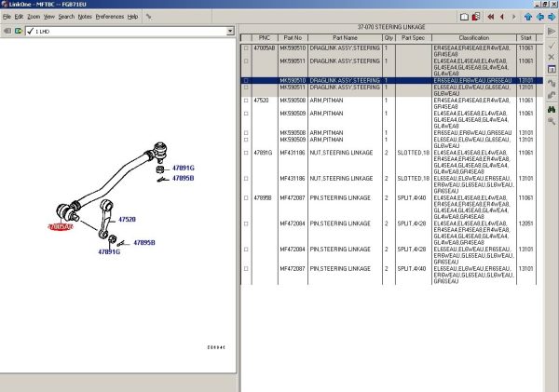Go to previous page with red left arrow
This screenshot has height=392, width=559.
click(502, 17)
